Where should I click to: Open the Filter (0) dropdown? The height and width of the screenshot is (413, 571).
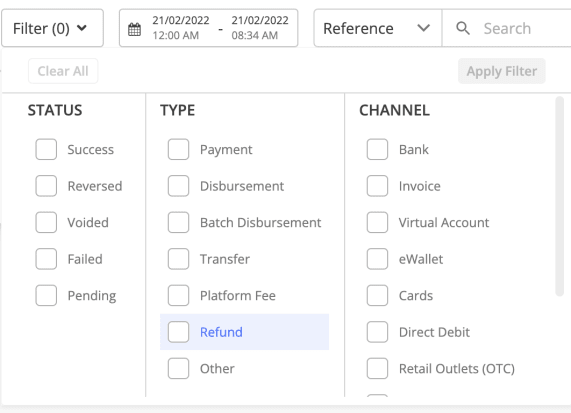pos(52,28)
